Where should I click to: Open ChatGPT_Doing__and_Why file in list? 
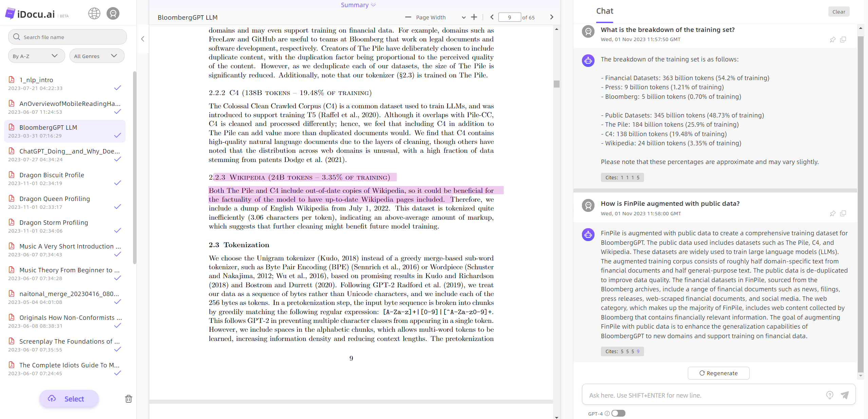69,151
